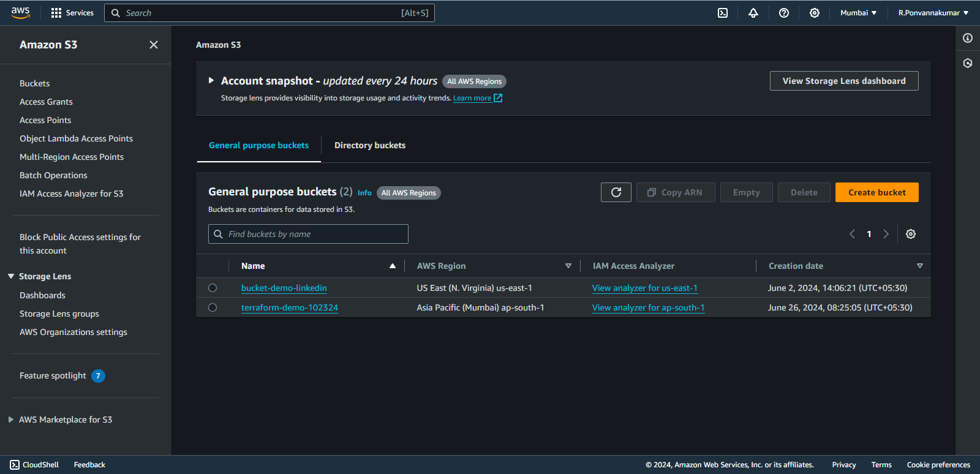Click the CloudShell icon in the footer

pyautogui.click(x=15, y=465)
